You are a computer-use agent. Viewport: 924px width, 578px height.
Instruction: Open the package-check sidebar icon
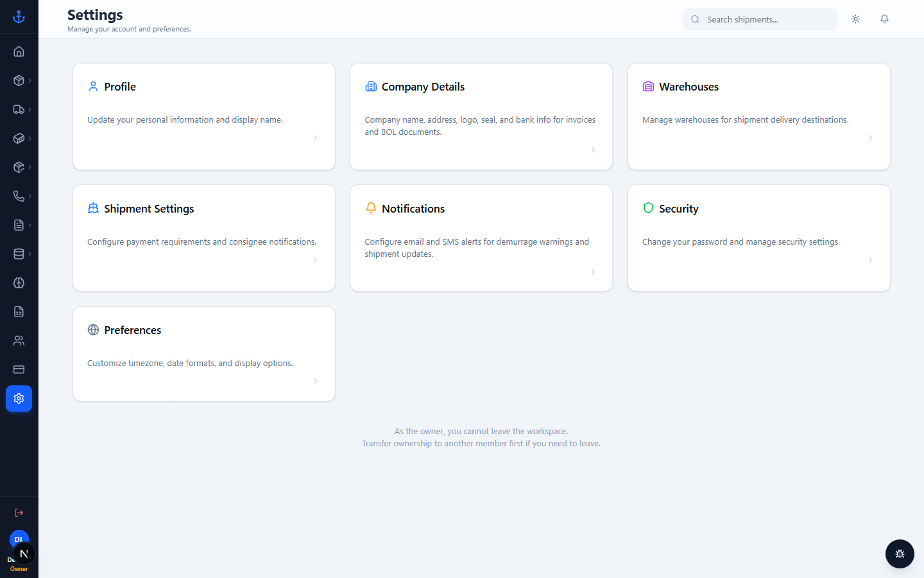coord(19,167)
